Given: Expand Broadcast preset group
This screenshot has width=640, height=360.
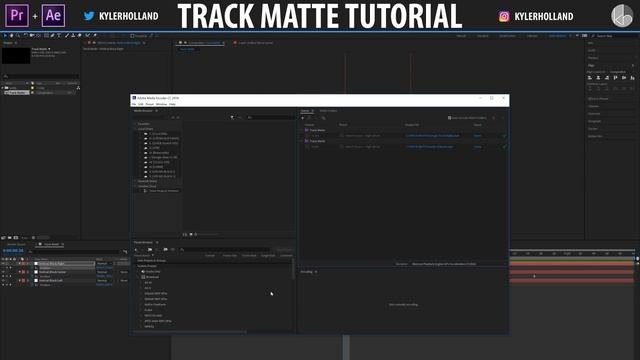Looking at the screenshot, I should click(138, 277).
